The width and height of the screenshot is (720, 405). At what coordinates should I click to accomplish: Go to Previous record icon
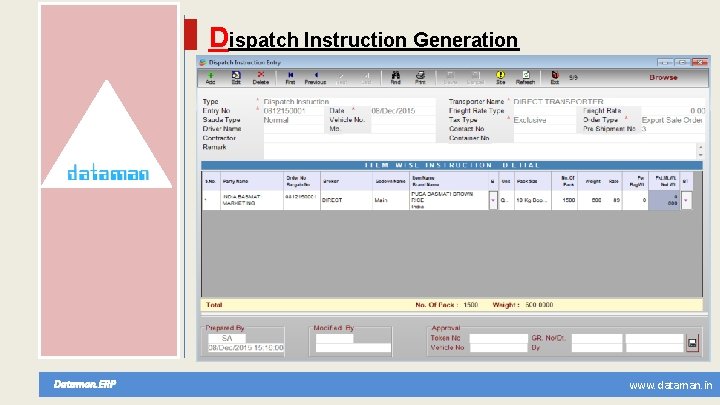(x=315, y=78)
